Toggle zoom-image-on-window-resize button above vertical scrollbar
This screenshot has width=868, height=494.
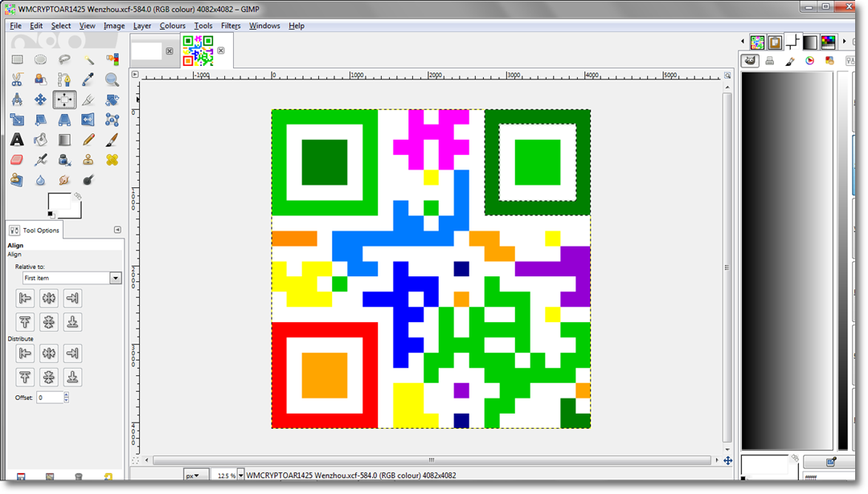click(x=727, y=76)
